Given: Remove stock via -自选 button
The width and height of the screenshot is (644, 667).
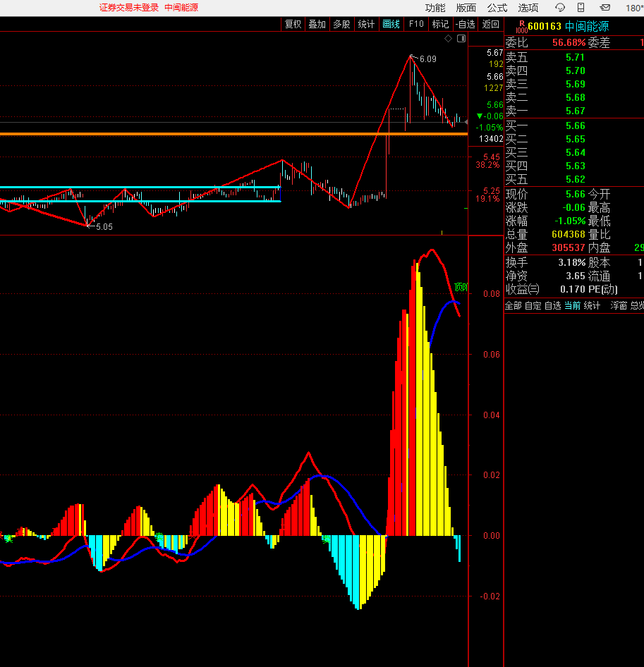Looking at the screenshot, I should pyautogui.click(x=465, y=24).
